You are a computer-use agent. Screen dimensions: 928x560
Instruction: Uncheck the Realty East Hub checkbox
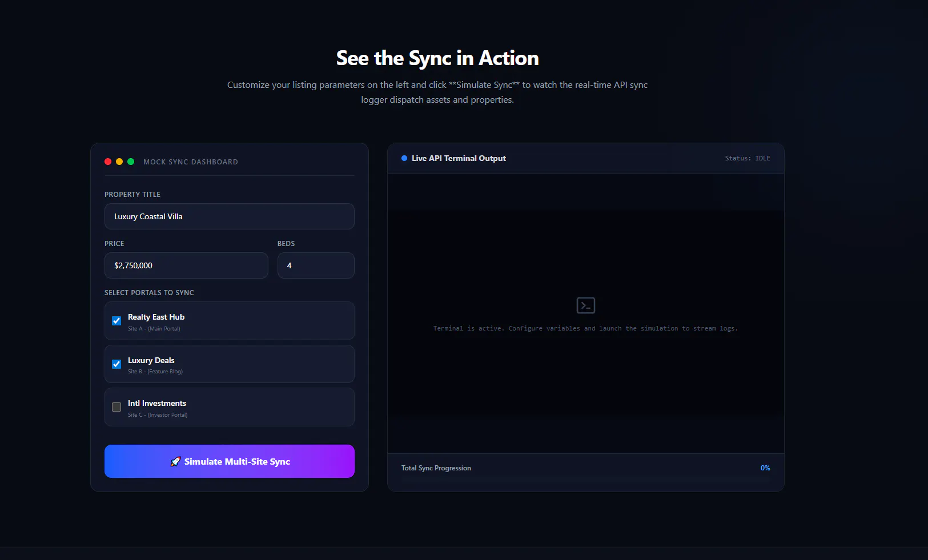click(x=116, y=321)
